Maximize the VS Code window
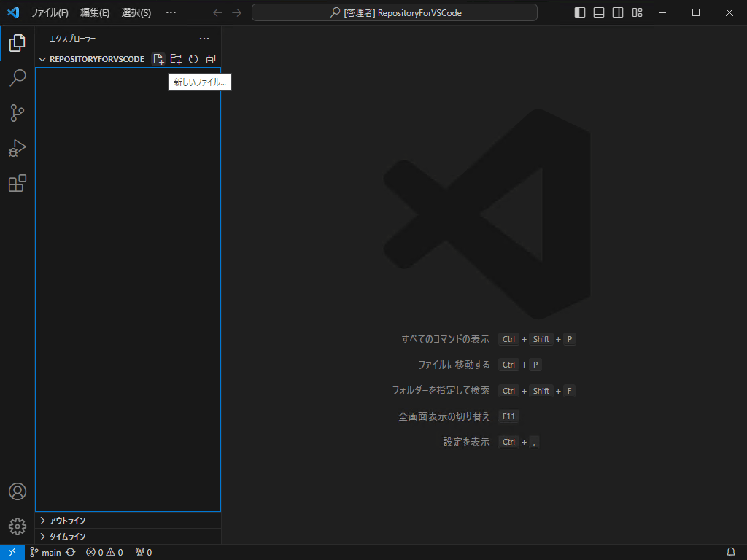Viewport: 747px width, 560px height. click(696, 12)
